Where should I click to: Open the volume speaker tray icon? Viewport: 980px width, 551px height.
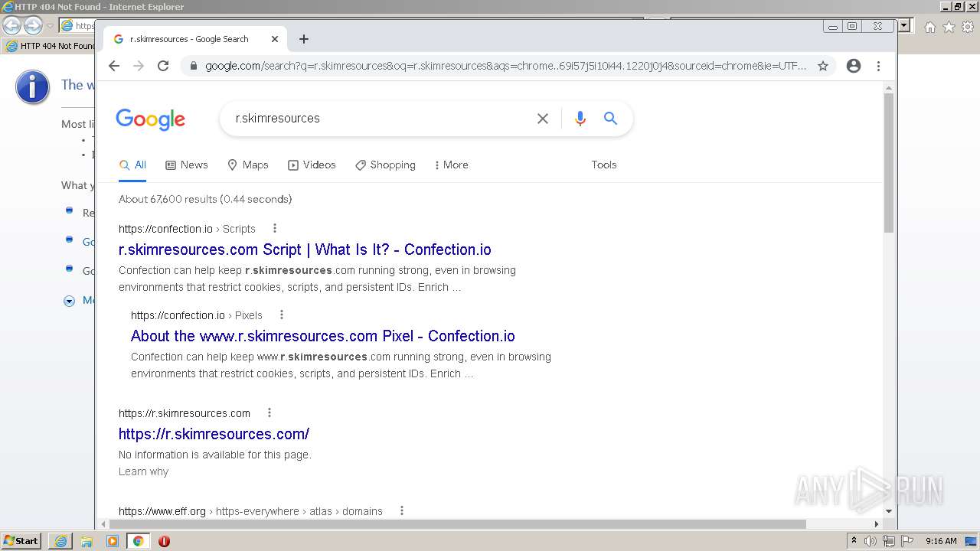click(x=871, y=541)
